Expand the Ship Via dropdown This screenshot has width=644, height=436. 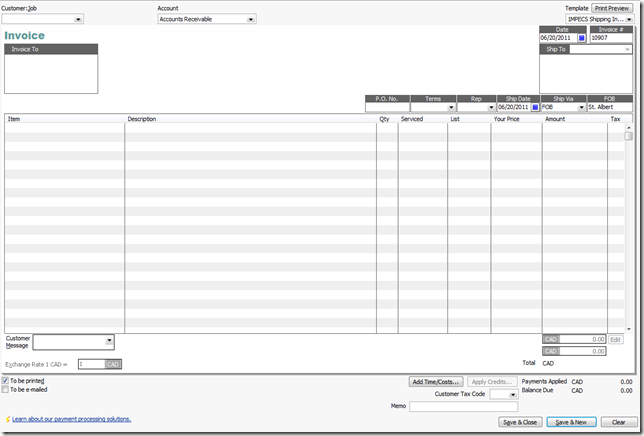coord(581,107)
